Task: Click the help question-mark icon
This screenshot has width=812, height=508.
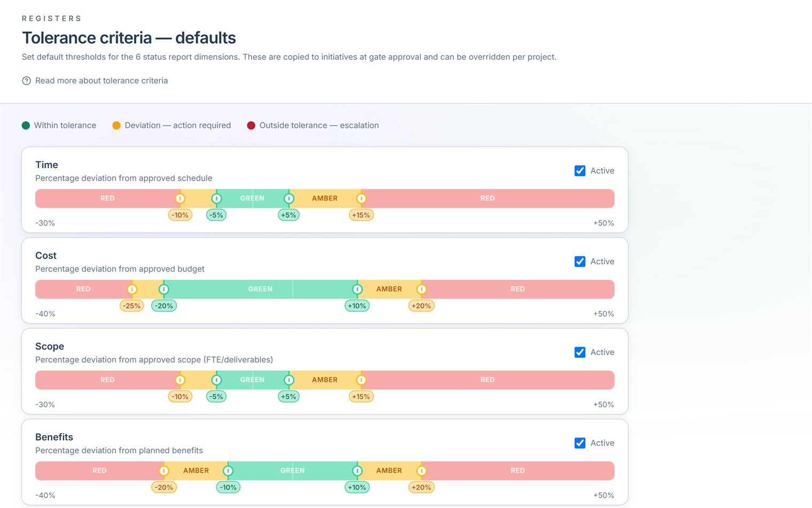Action: tap(26, 81)
